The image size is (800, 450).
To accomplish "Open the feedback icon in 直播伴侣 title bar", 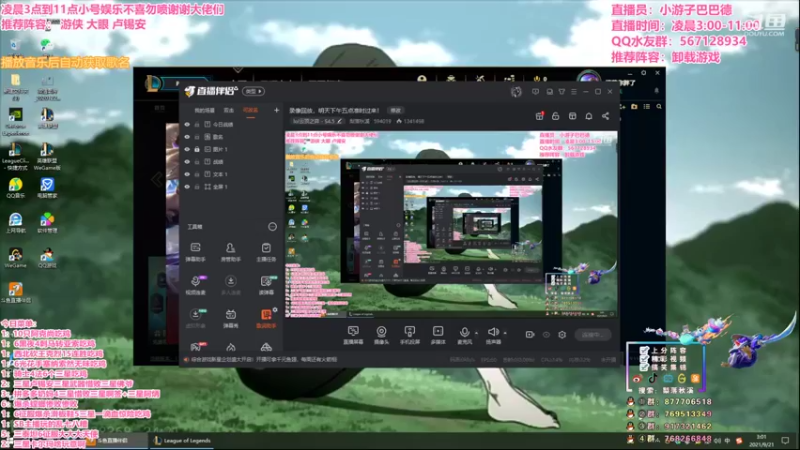I will [x=549, y=92].
